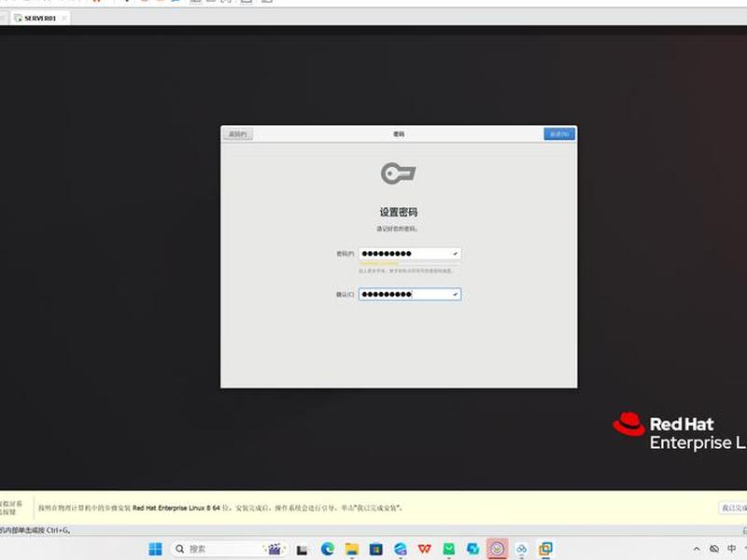Open the blue app icon left of the pink one

[473, 549]
